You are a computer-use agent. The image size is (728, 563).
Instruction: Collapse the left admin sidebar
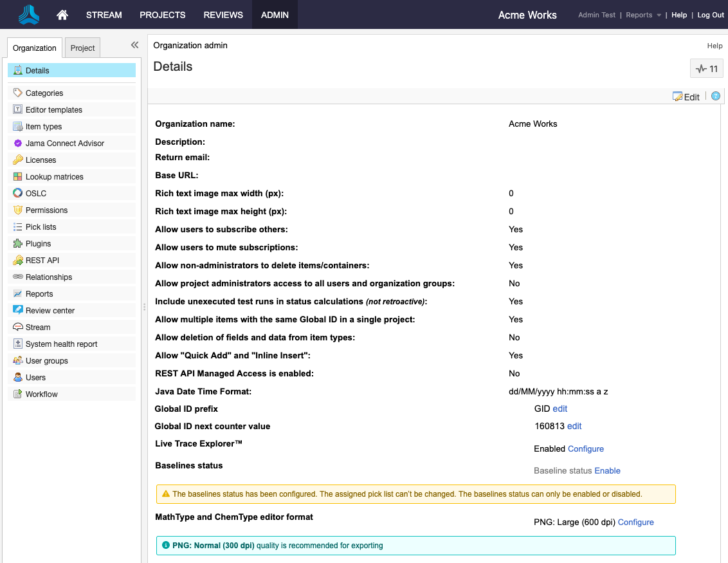click(x=134, y=45)
